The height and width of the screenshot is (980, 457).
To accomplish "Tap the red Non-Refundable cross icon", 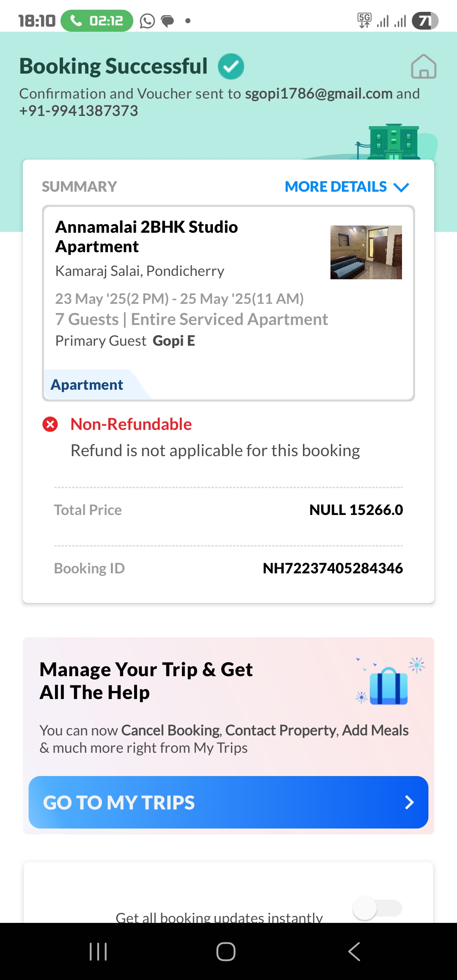I will [50, 424].
